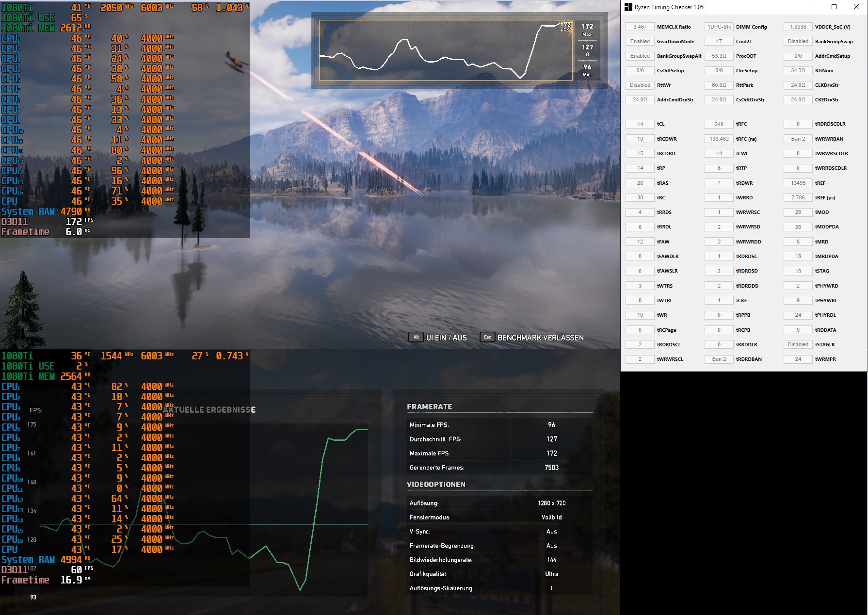Click the top overlay System RAM 4790 MB readout

coord(46,211)
